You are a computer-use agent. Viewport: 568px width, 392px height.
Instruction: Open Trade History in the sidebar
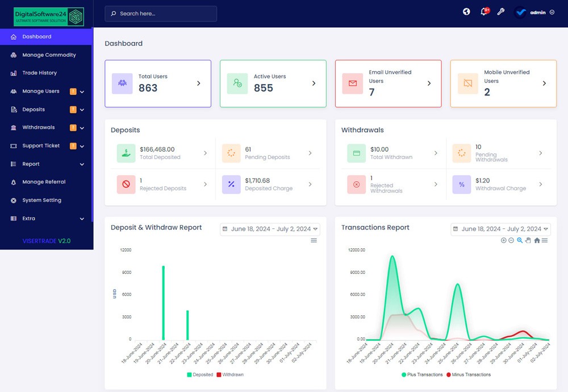coord(39,73)
